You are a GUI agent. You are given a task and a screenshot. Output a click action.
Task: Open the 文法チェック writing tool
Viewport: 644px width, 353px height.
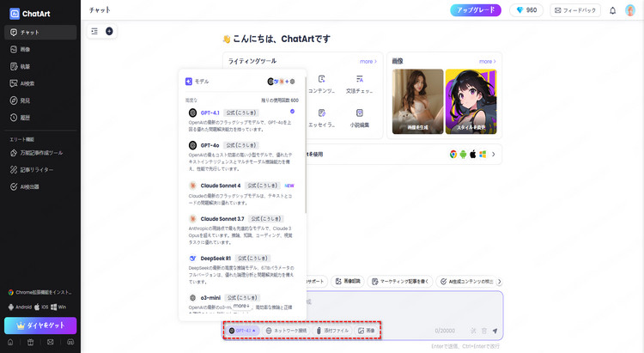pos(360,84)
